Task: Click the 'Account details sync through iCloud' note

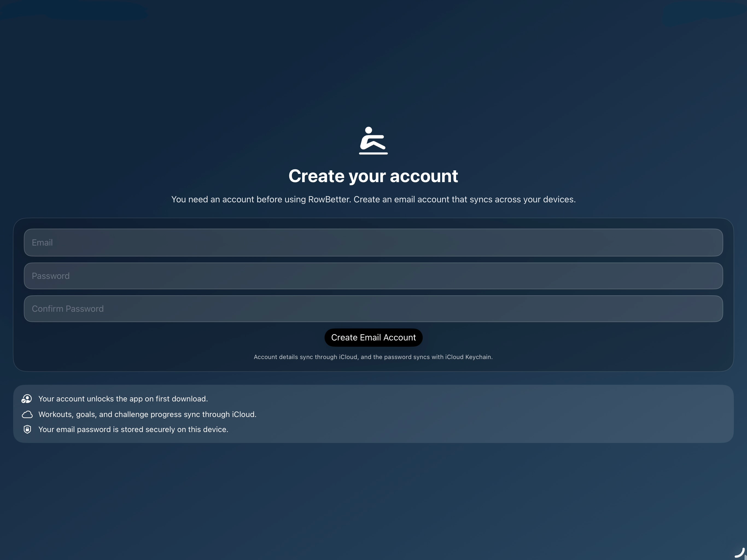Action: (x=373, y=357)
